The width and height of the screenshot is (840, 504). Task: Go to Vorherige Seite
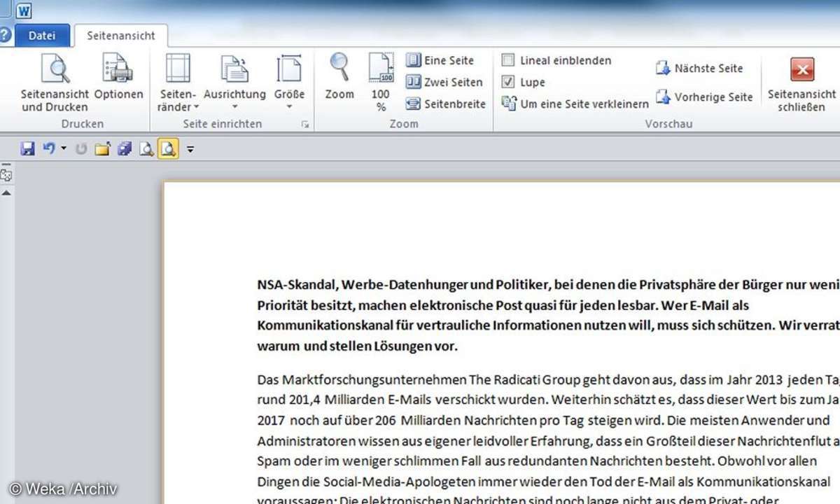point(703,97)
